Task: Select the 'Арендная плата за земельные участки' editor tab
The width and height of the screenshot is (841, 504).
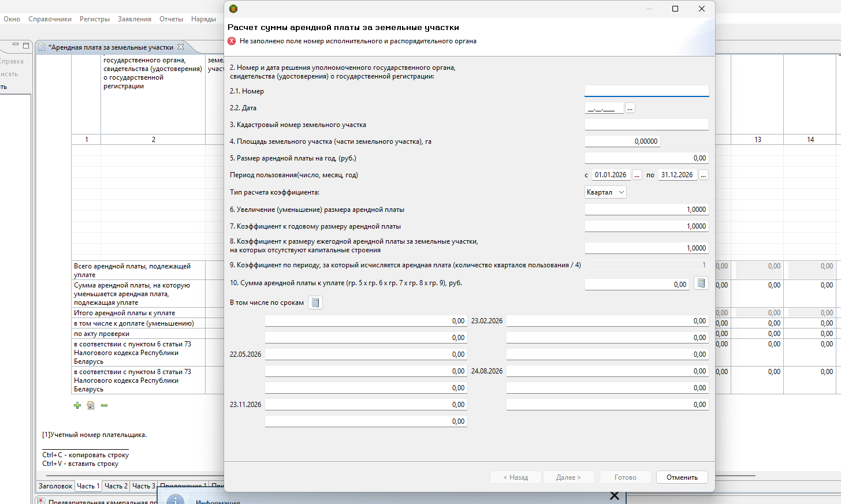Action: 111,47
